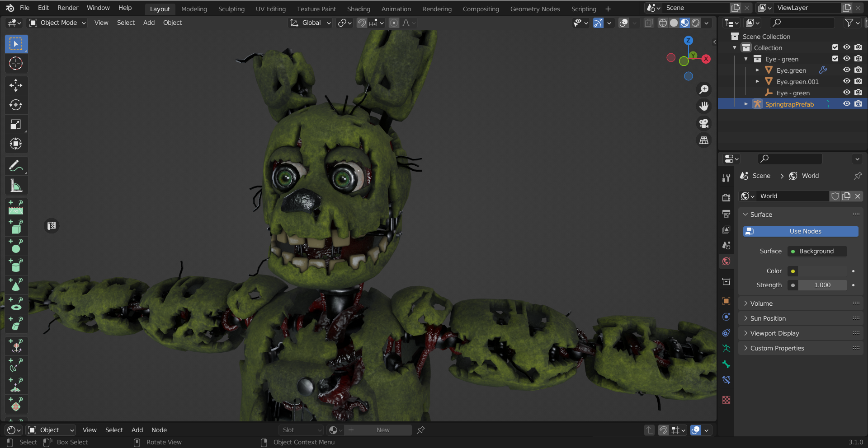Uncheck Collection exclude checkbox

coord(835,47)
